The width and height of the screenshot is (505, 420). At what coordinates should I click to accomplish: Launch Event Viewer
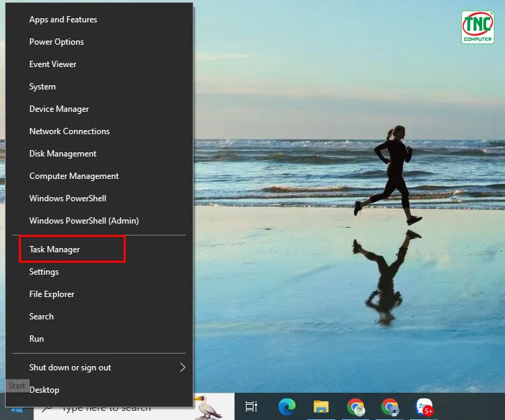pyautogui.click(x=99, y=64)
